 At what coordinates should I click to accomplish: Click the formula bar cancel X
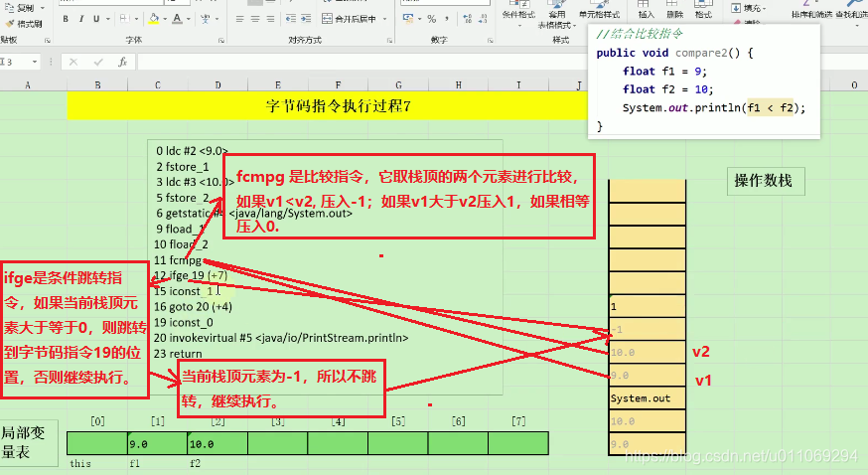click(x=73, y=62)
